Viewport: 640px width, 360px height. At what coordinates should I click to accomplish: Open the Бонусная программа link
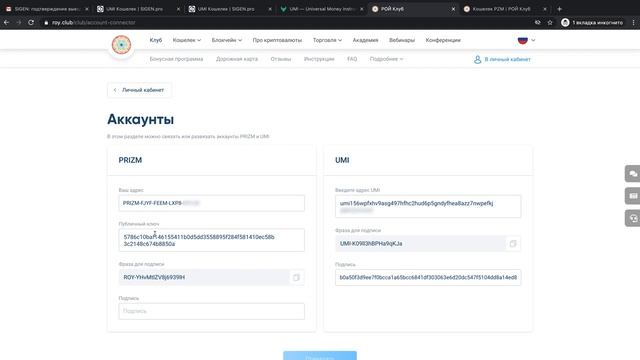[176, 59]
